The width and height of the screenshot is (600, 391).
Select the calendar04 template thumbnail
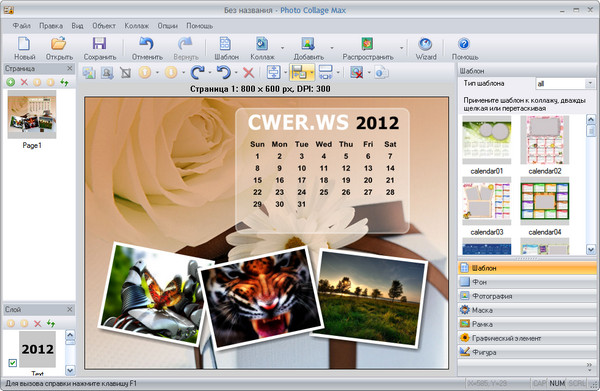[545, 202]
